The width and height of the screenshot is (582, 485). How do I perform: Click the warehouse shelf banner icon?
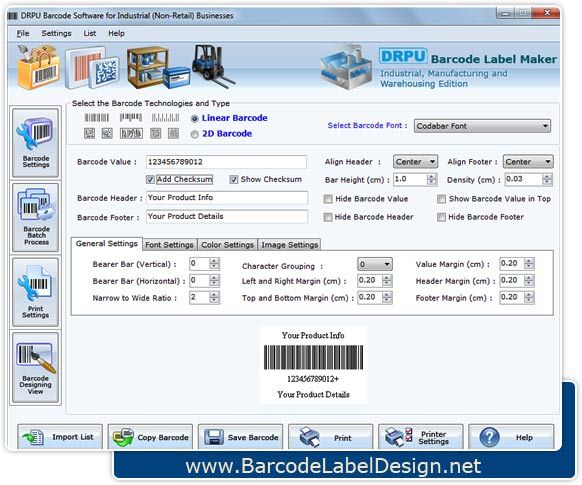point(157,68)
